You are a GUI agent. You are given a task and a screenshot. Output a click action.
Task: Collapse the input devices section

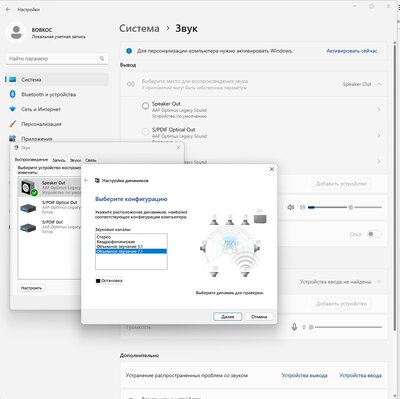379,282
